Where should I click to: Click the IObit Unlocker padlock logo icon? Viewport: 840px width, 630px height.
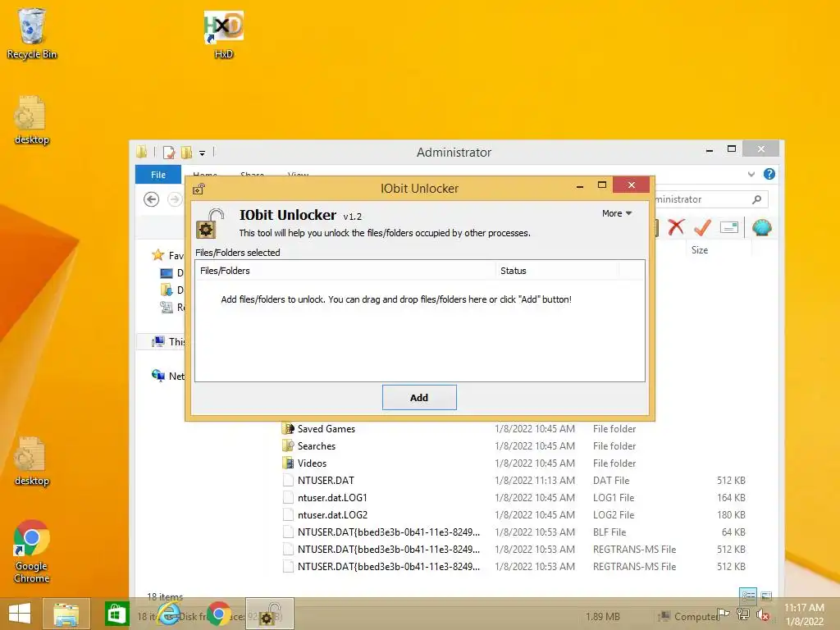click(210, 223)
